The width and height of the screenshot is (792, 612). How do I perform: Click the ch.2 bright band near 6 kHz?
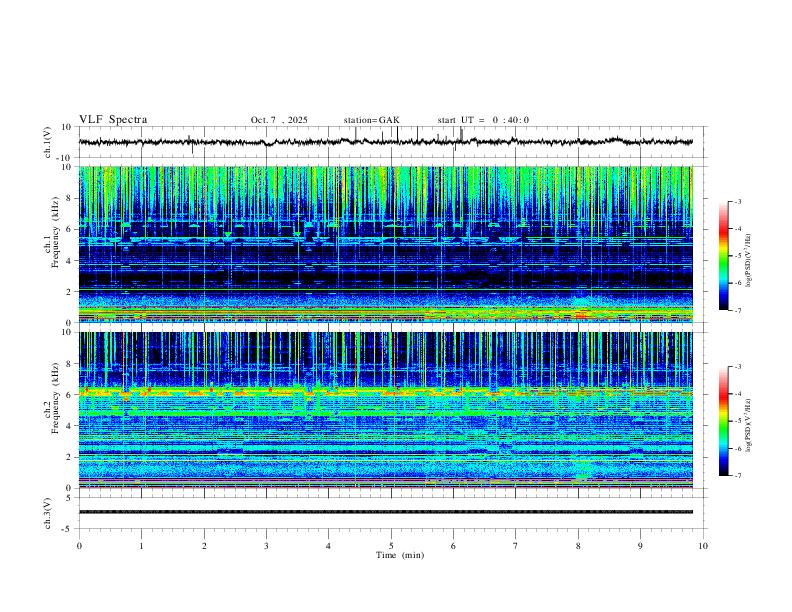(x=385, y=391)
